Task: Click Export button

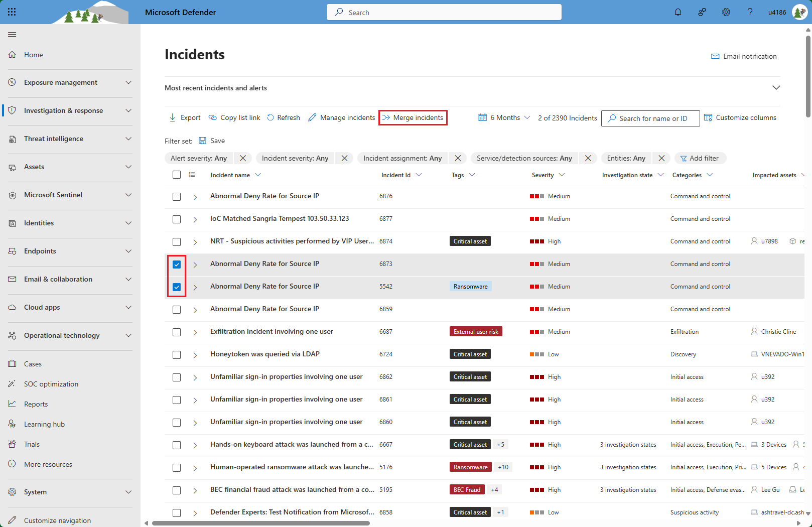Action: 185,117
